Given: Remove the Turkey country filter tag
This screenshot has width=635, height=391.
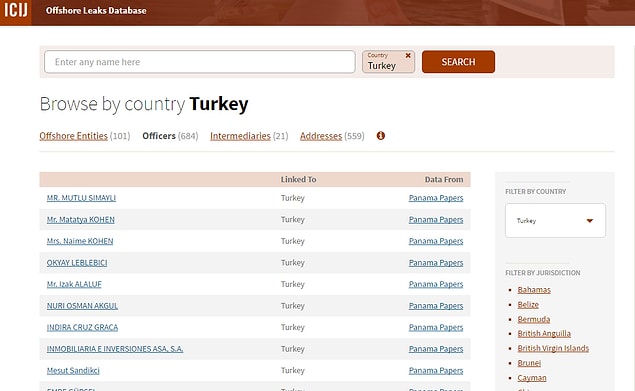Looking at the screenshot, I should (x=408, y=56).
